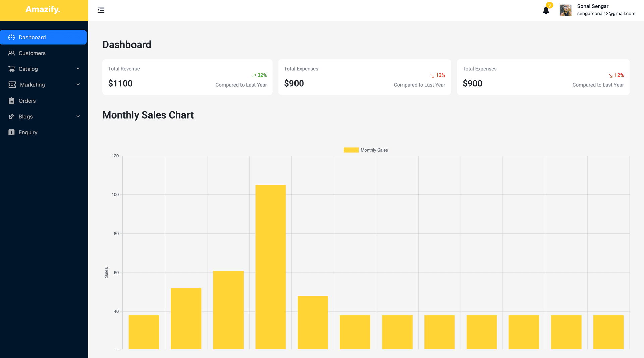Click the Dashboard gauge icon
This screenshot has width=644, height=358.
12,37
